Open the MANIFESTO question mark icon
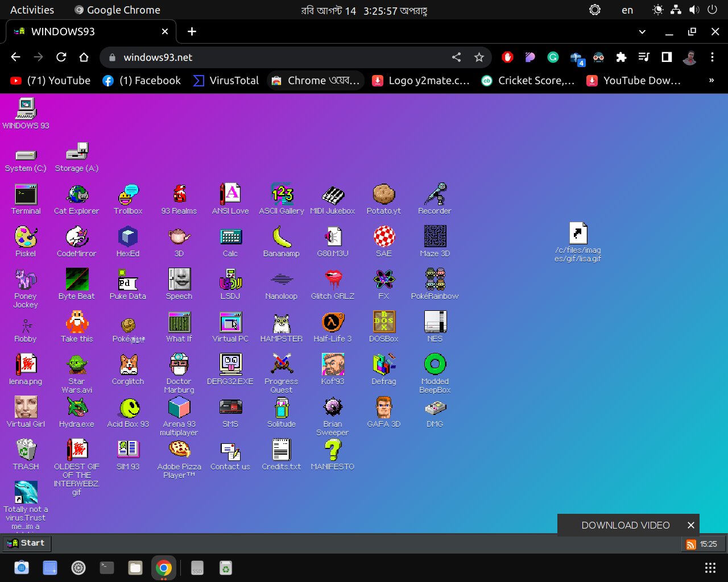 click(x=333, y=451)
